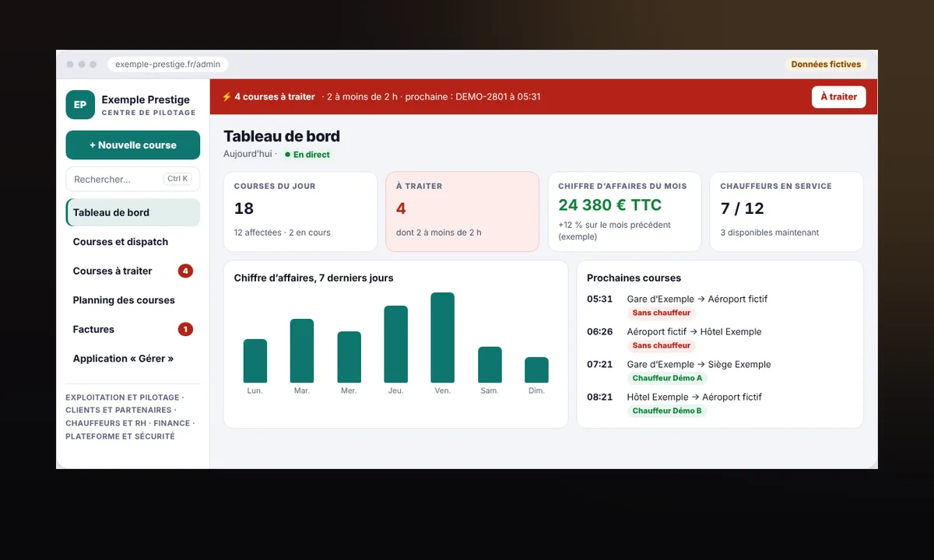The height and width of the screenshot is (560, 934).
Task: Click Sans chauffeur tag under 05:31 course
Action: [662, 313]
